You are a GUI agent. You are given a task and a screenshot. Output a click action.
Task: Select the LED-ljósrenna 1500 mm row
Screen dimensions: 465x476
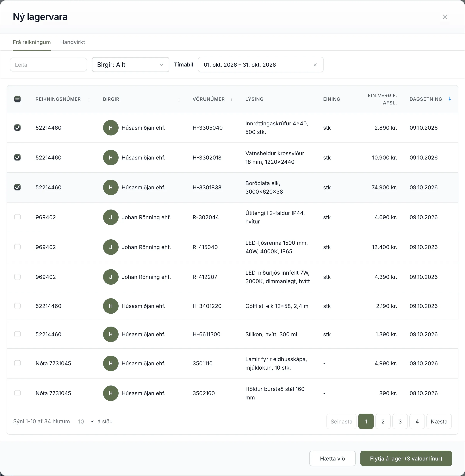[17, 247]
